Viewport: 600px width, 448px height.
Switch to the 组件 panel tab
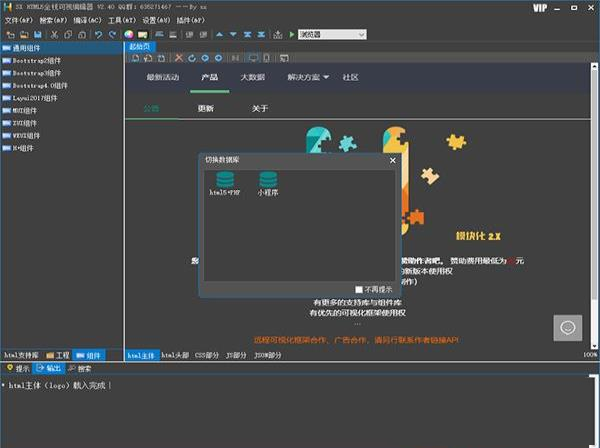[88, 355]
